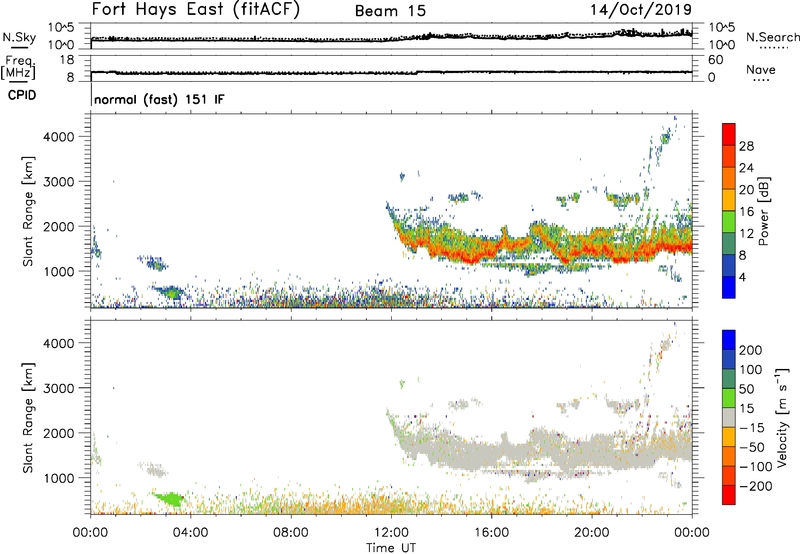Click '2000' on the power panel axis

coord(58,226)
